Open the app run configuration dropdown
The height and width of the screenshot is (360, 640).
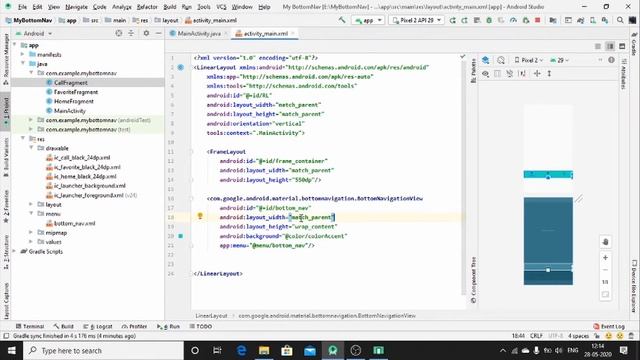[368, 20]
